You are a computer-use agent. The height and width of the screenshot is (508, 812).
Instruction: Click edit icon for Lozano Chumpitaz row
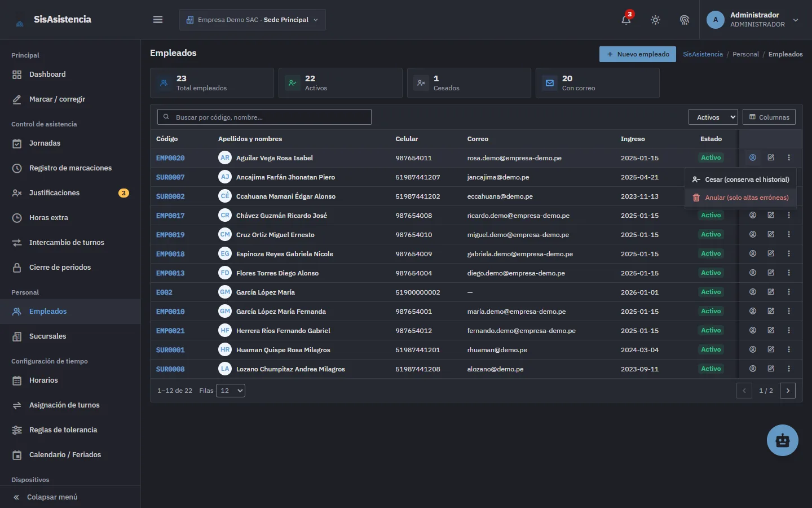point(771,369)
